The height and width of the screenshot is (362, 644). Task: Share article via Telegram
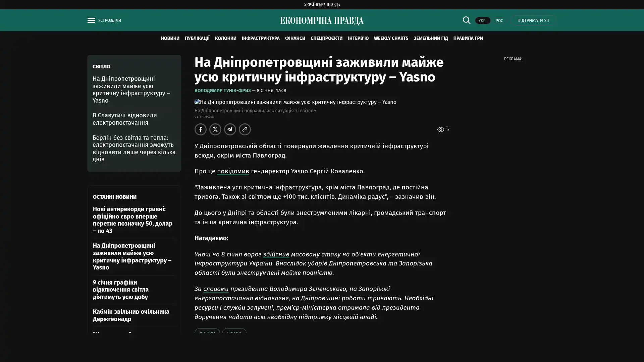(230, 129)
